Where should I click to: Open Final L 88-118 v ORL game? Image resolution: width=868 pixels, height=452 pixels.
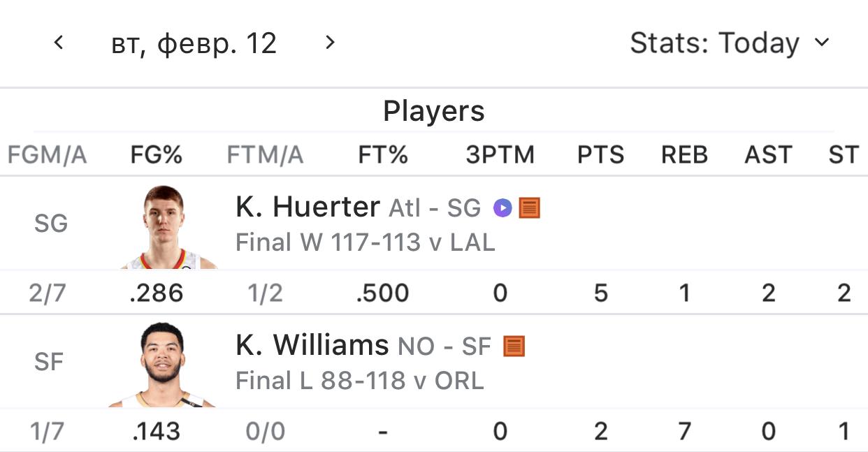click(x=360, y=381)
